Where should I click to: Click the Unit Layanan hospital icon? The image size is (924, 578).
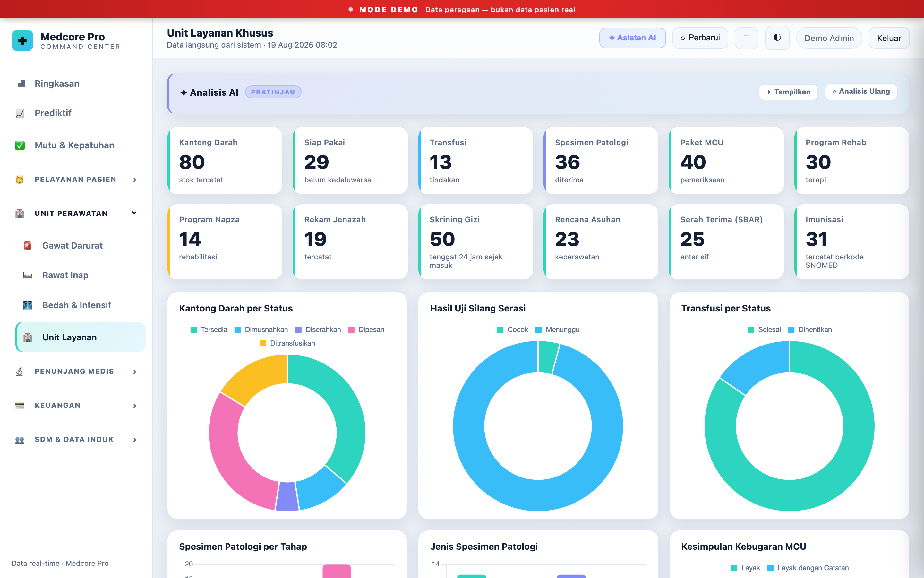point(28,337)
